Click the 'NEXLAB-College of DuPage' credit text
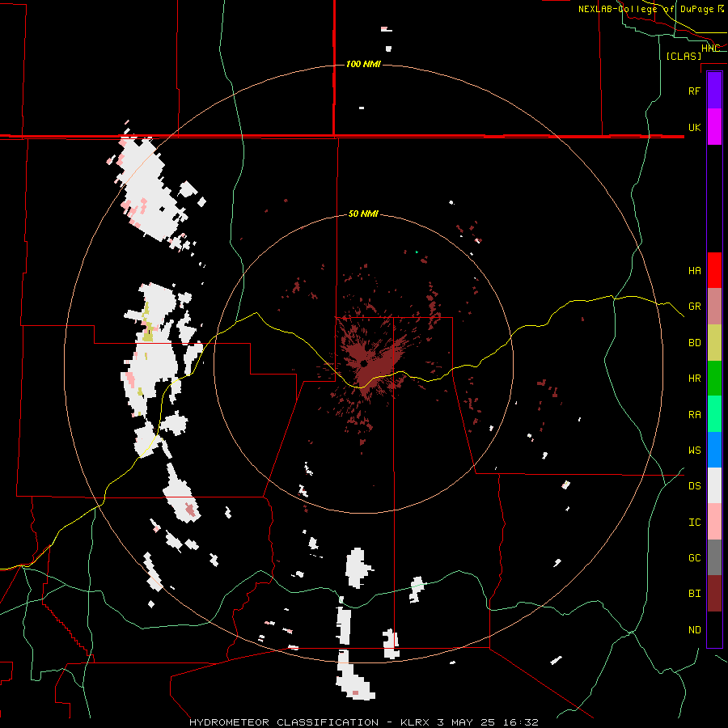Viewport: 728px width, 728px height. [x=645, y=9]
